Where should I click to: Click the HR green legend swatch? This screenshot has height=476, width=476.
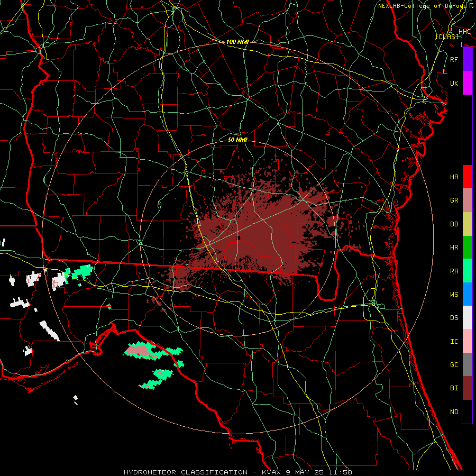coord(467,247)
